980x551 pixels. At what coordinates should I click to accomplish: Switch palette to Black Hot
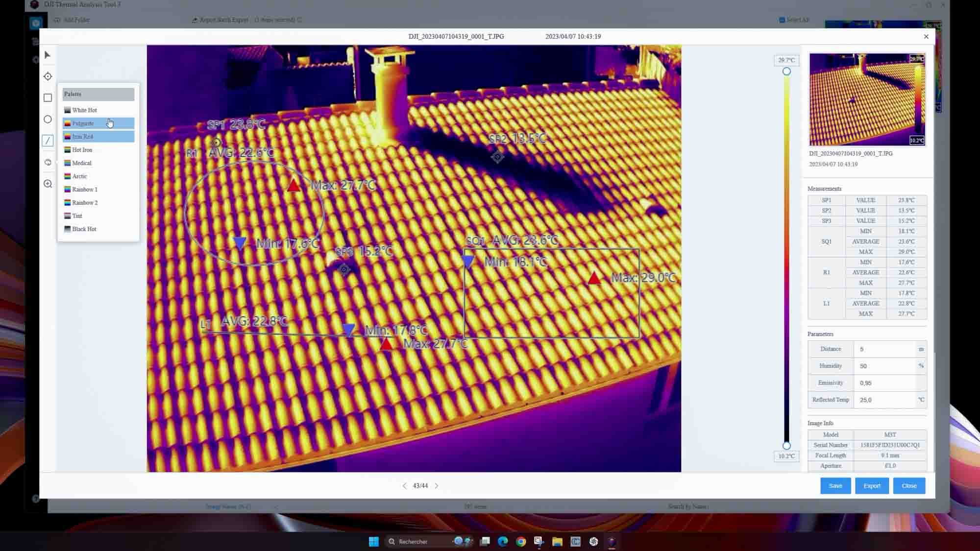pyautogui.click(x=83, y=229)
